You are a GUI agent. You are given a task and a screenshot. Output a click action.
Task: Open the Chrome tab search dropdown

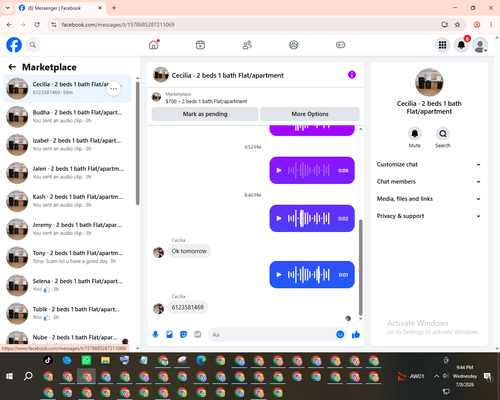8,8
